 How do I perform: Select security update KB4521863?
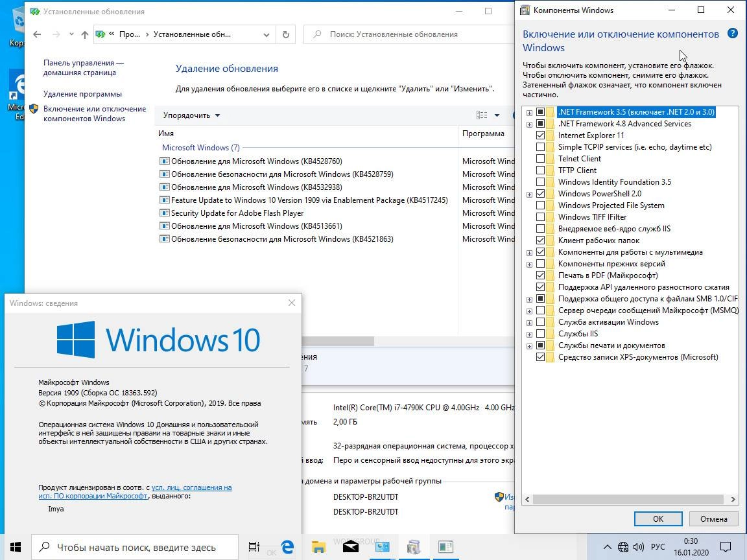point(282,239)
